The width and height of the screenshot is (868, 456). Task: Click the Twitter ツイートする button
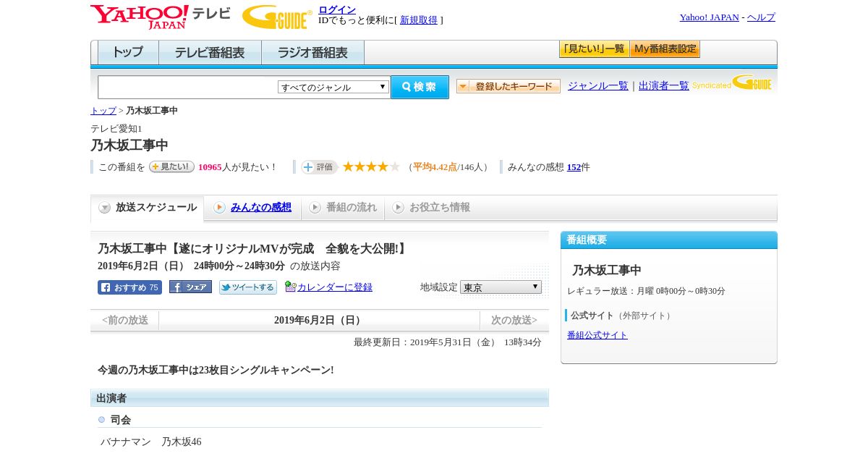(248, 287)
